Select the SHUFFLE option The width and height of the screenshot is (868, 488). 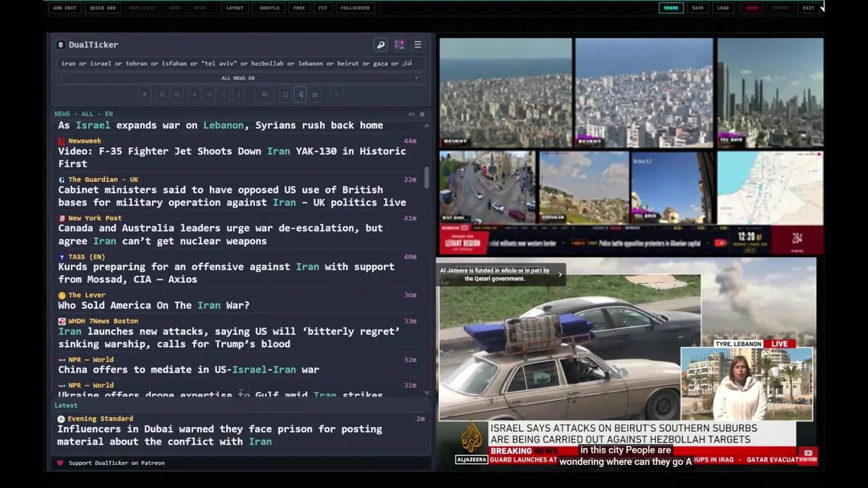pos(269,8)
